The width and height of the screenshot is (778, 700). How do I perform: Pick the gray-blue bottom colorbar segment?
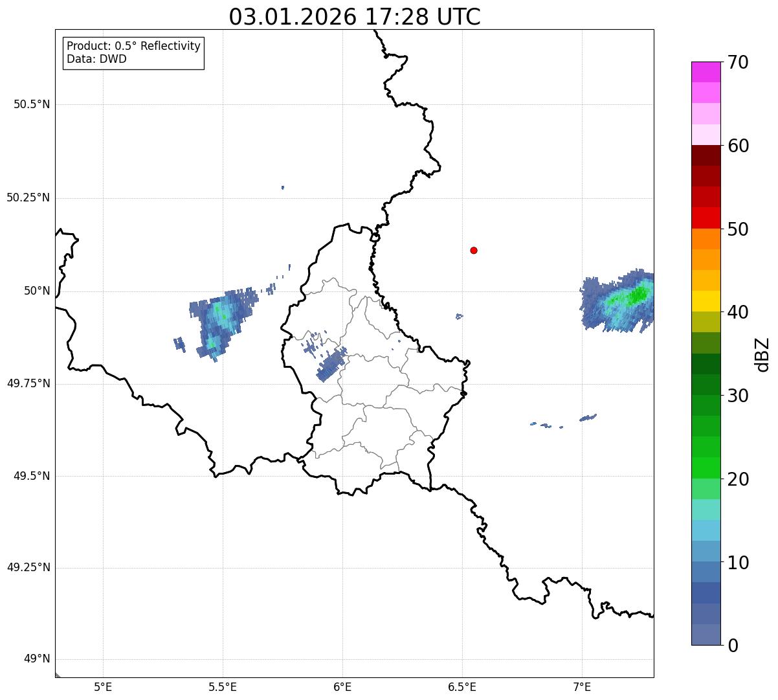pos(706,635)
